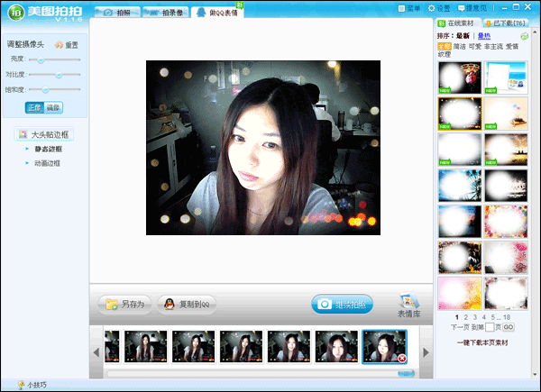Select the 正像 normal image toggle

pos(34,107)
